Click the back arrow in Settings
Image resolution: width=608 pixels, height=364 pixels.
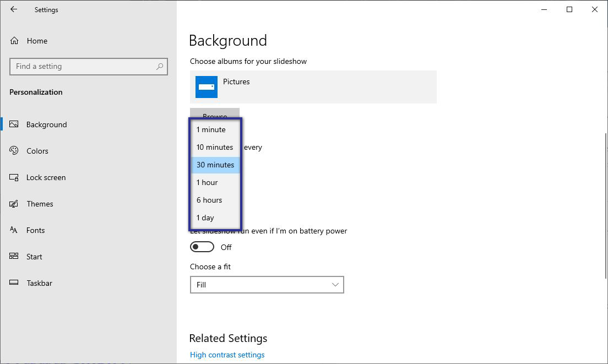pos(13,9)
